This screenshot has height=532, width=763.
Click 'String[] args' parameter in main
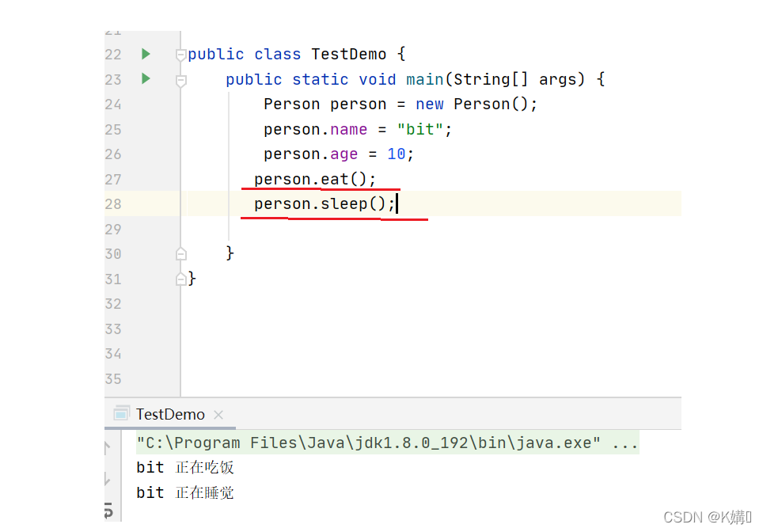point(514,79)
